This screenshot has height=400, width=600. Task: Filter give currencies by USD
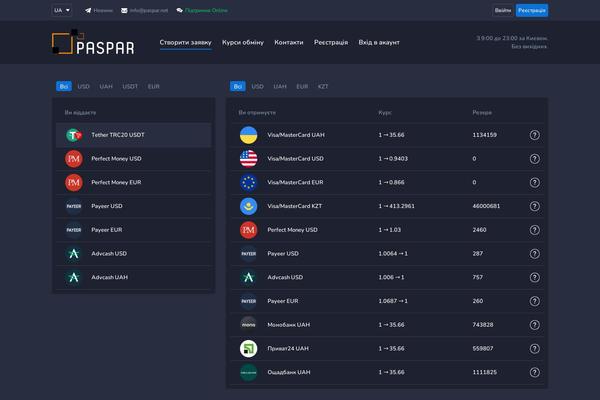pyautogui.click(x=83, y=87)
